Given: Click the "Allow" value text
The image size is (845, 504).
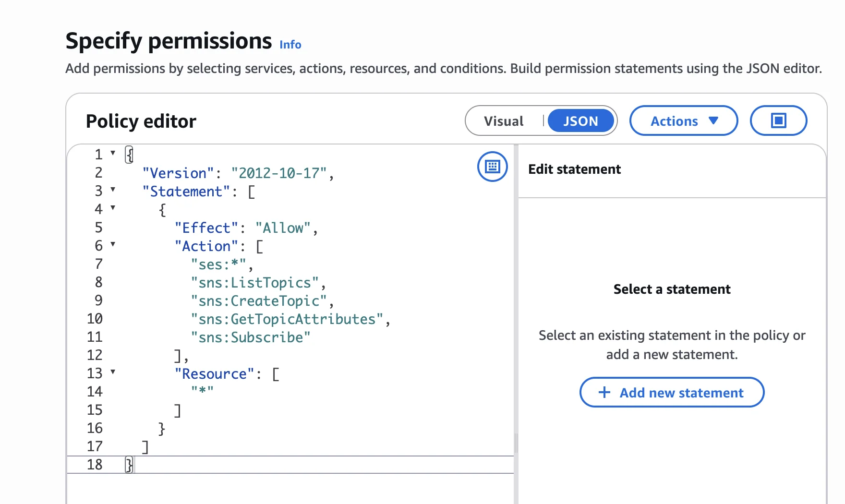Looking at the screenshot, I should (283, 228).
